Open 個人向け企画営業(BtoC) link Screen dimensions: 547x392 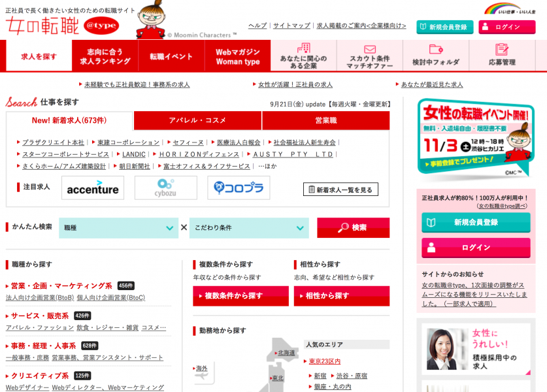point(111,297)
